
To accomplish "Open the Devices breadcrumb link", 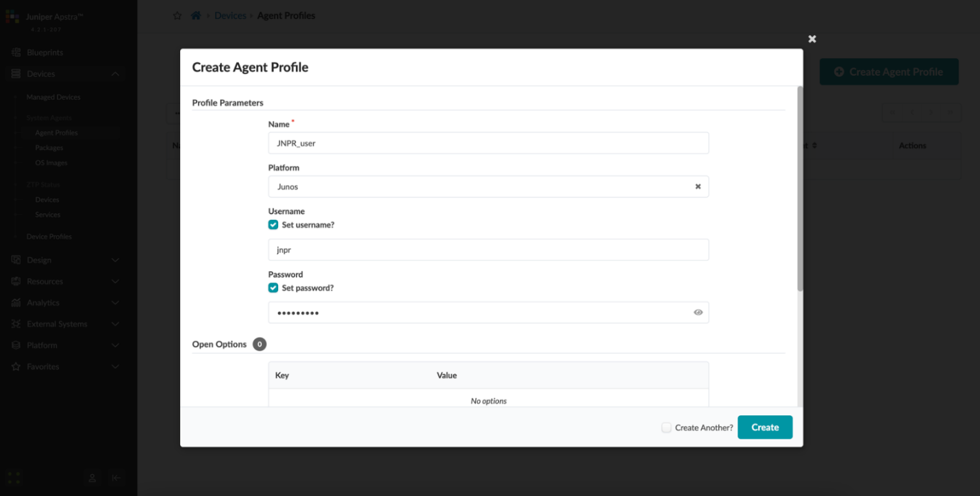I will pyautogui.click(x=230, y=16).
